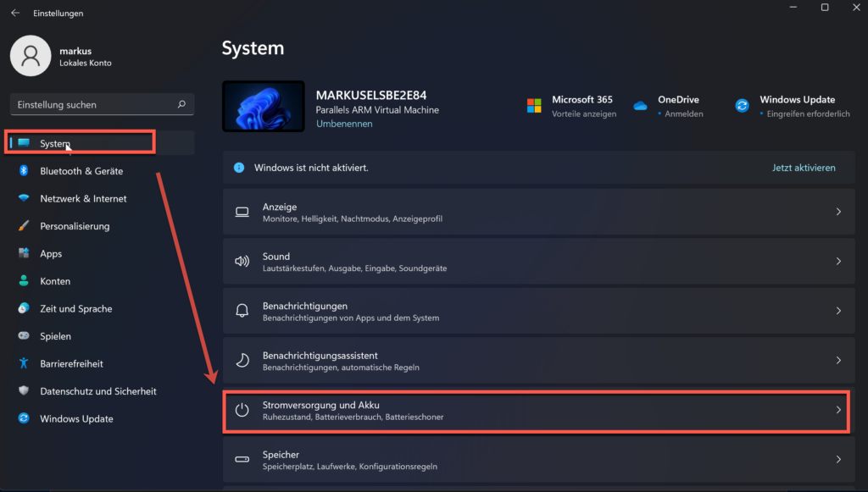868x492 pixels.
Task: Click the Einstellung suchen search field
Action: click(102, 104)
